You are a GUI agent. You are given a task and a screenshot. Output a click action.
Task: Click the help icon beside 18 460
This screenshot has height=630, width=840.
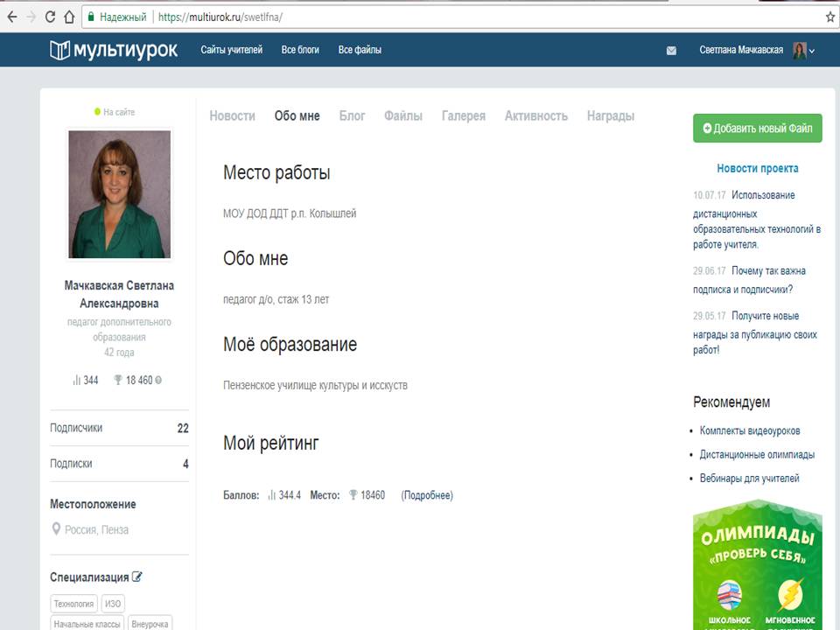158,381
